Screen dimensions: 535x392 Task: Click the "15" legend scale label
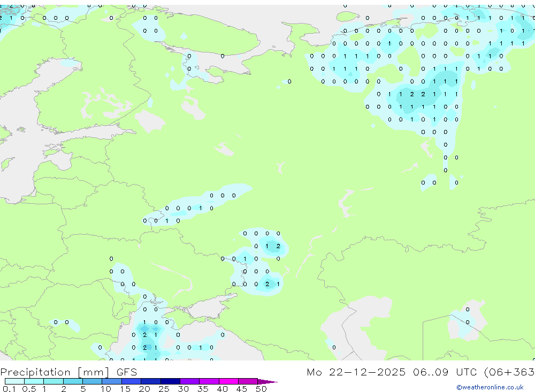[x=125, y=389]
